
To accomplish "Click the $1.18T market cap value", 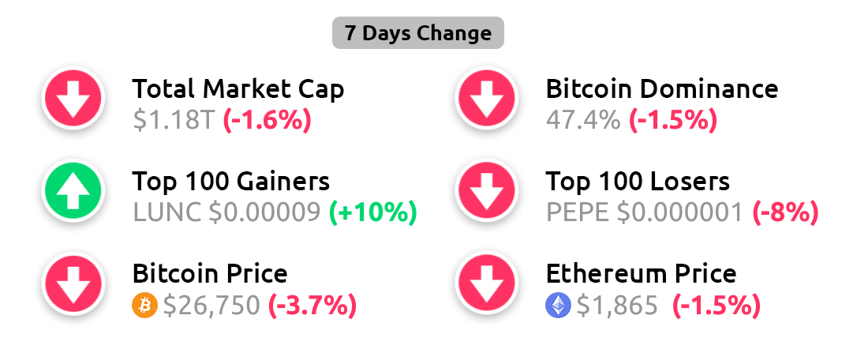I will (x=174, y=120).
